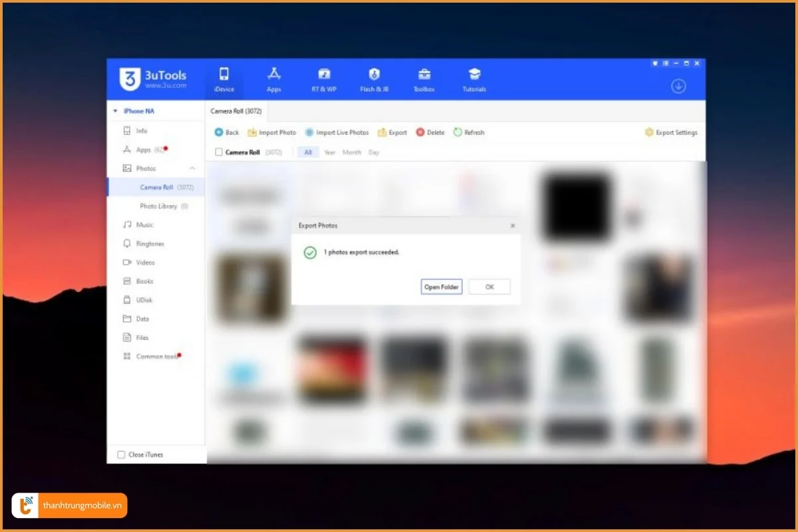This screenshot has width=798, height=532.
Task: Open the iDevice section icon
Action: (224, 74)
